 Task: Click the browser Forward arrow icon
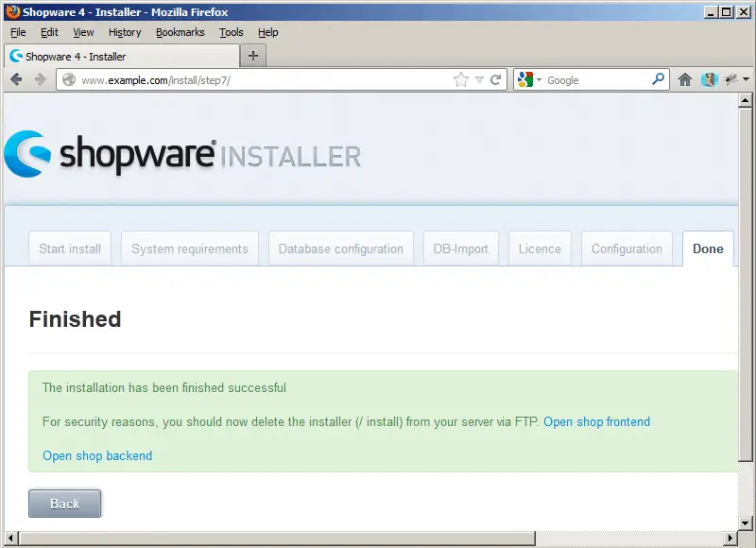coord(40,79)
